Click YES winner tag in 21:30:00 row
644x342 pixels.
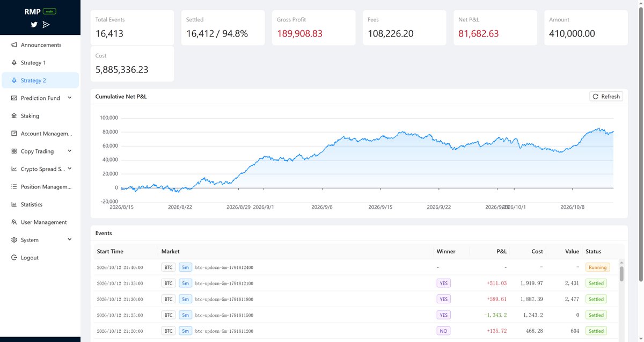pos(443,299)
